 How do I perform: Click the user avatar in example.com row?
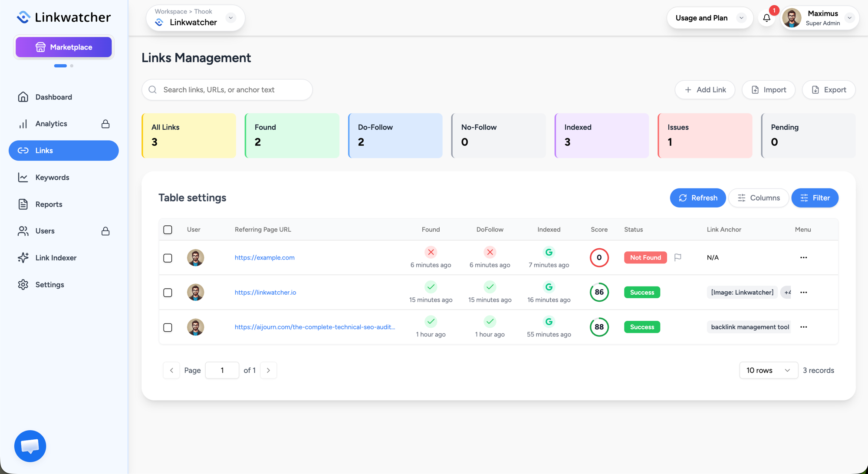(x=196, y=257)
